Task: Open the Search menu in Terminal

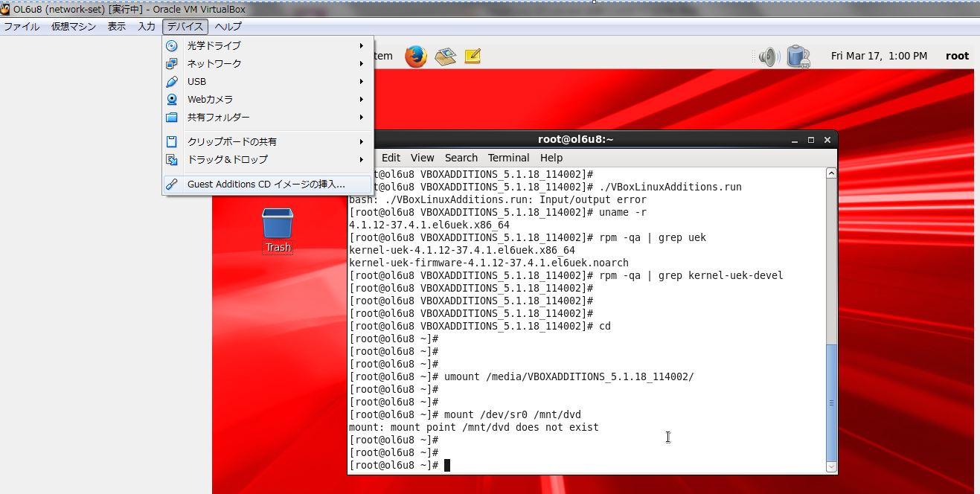Action: click(461, 157)
